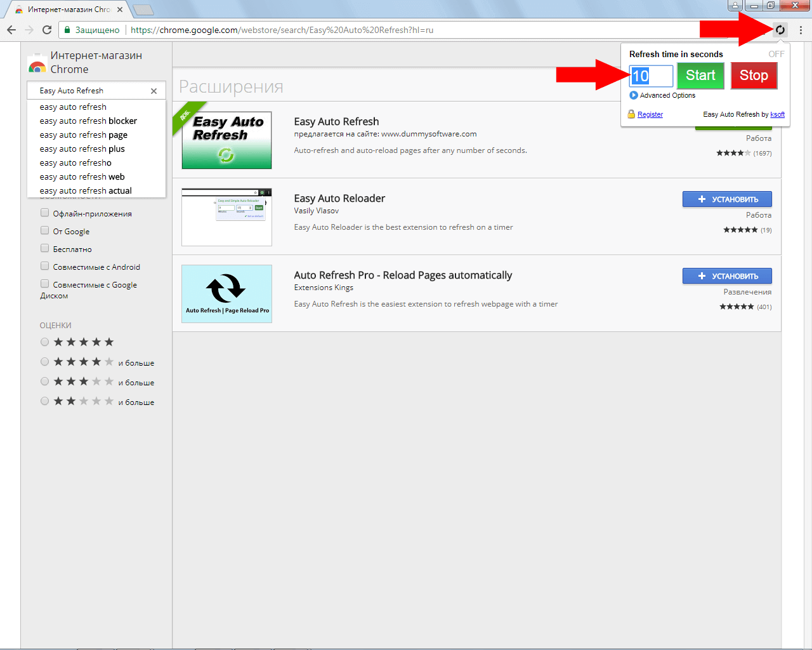
Task: Click the Easy Auto Refresh extension icon
Action: [x=780, y=30]
